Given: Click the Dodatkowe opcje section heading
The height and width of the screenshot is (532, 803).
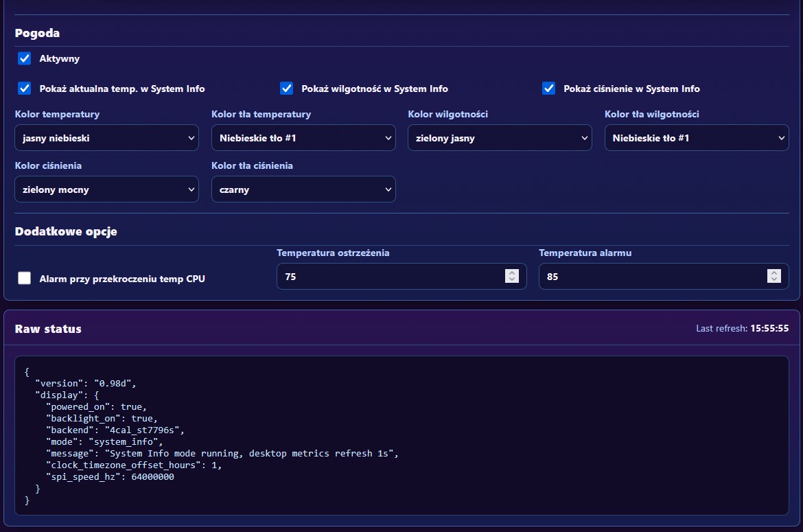Looking at the screenshot, I should tap(66, 231).
